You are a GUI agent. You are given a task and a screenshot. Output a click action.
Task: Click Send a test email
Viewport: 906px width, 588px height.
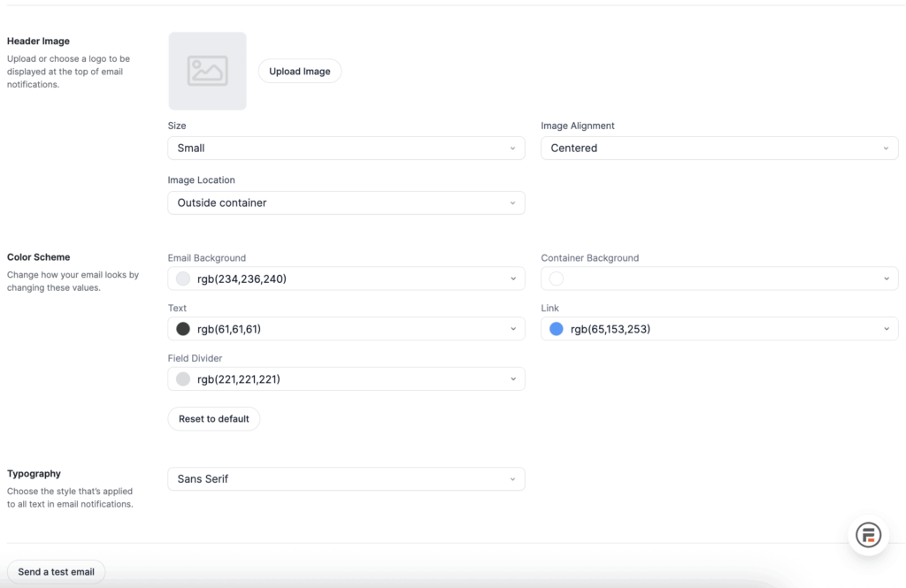(x=55, y=571)
